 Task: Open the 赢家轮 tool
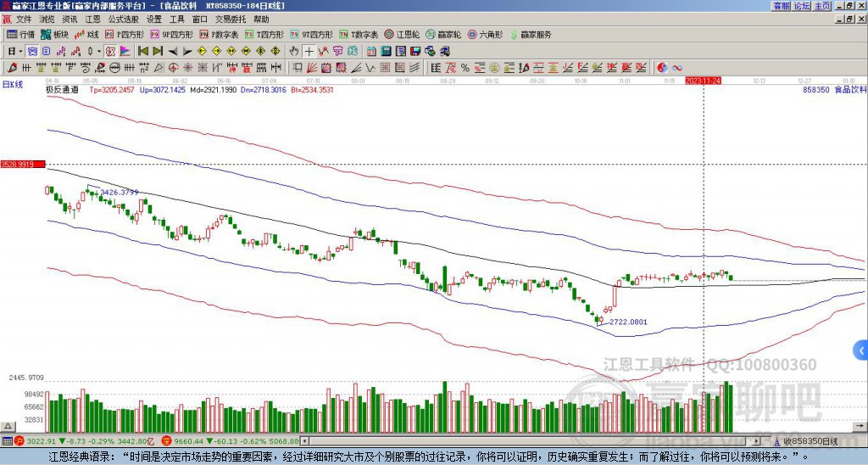pyautogui.click(x=443, y=34)
